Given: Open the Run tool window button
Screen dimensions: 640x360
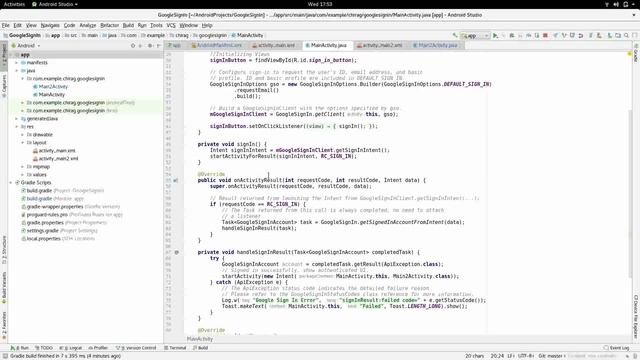Looking at the screenshot, I should coord(20,348).
